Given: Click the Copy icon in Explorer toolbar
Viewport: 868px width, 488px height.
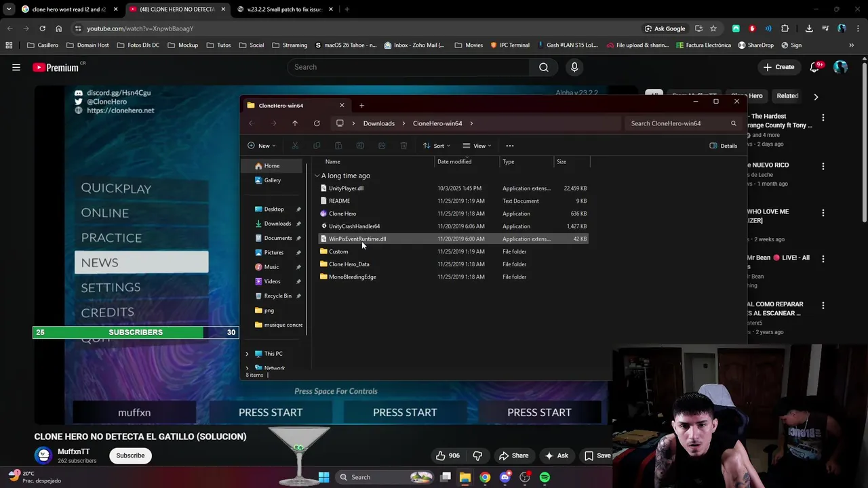Looking at the screenshot, I should 317,146.
